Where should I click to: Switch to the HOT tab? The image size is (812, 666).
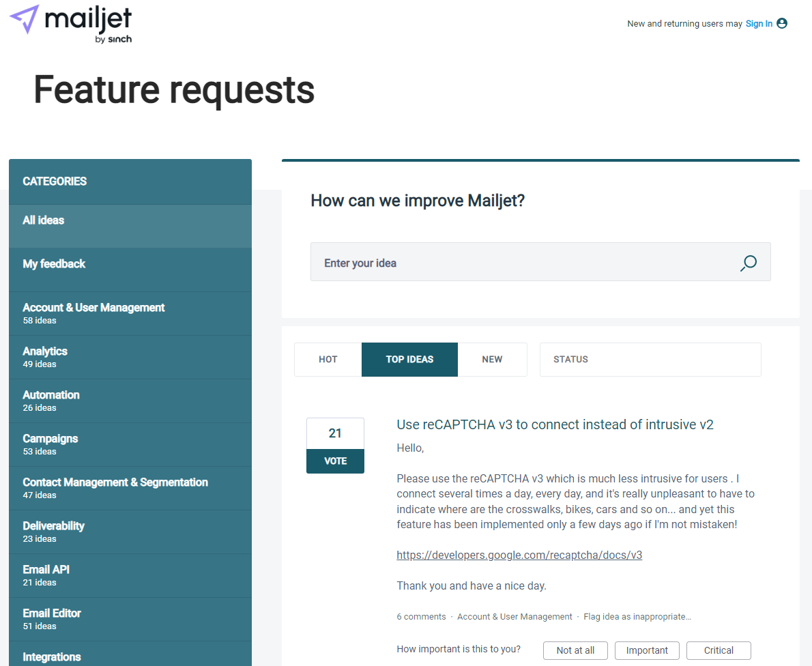coord(328,360)
